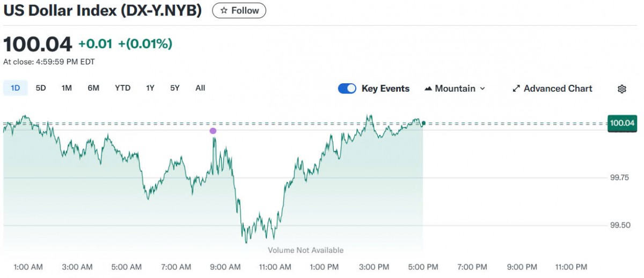
Task: Click the Mountain chart type icon
Action: pyautogui.click(x=428, y=89)
